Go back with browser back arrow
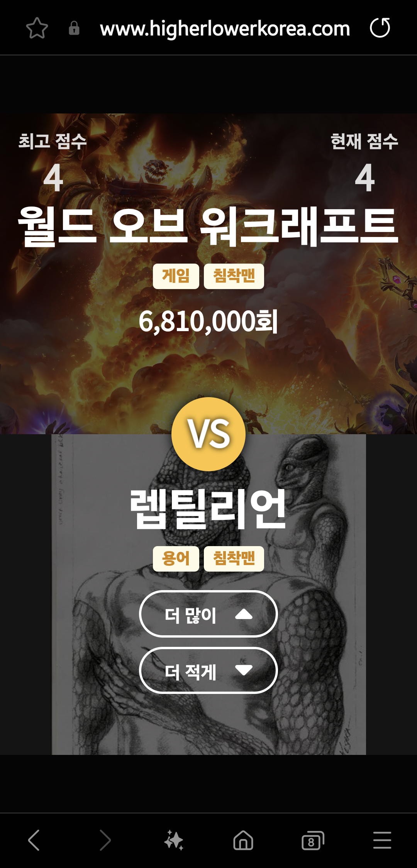Screen dimensions: 417x868 [34, 840]
